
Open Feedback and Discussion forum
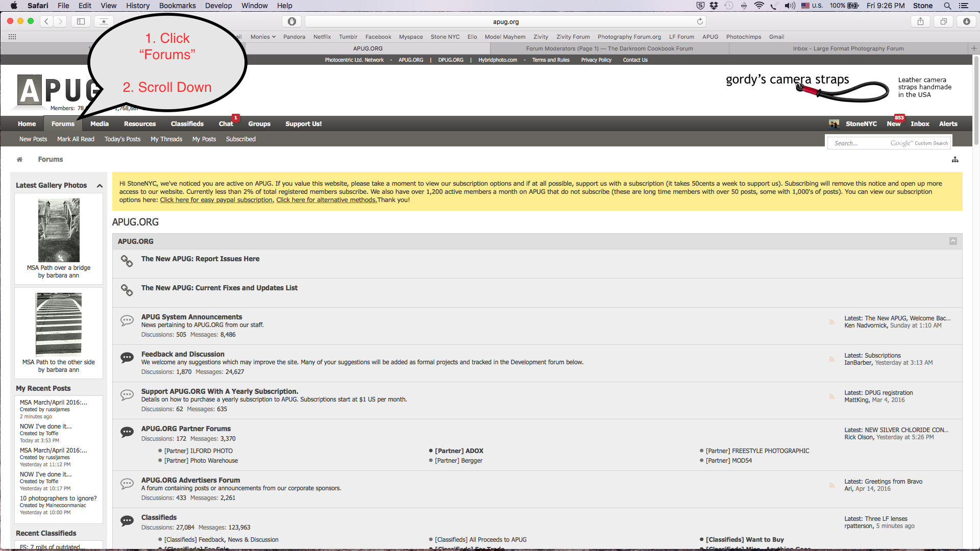coord(183,354)
